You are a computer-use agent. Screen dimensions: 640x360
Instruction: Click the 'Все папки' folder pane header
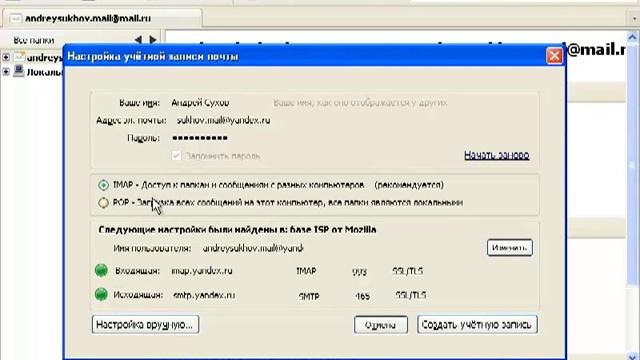point(33,40)
